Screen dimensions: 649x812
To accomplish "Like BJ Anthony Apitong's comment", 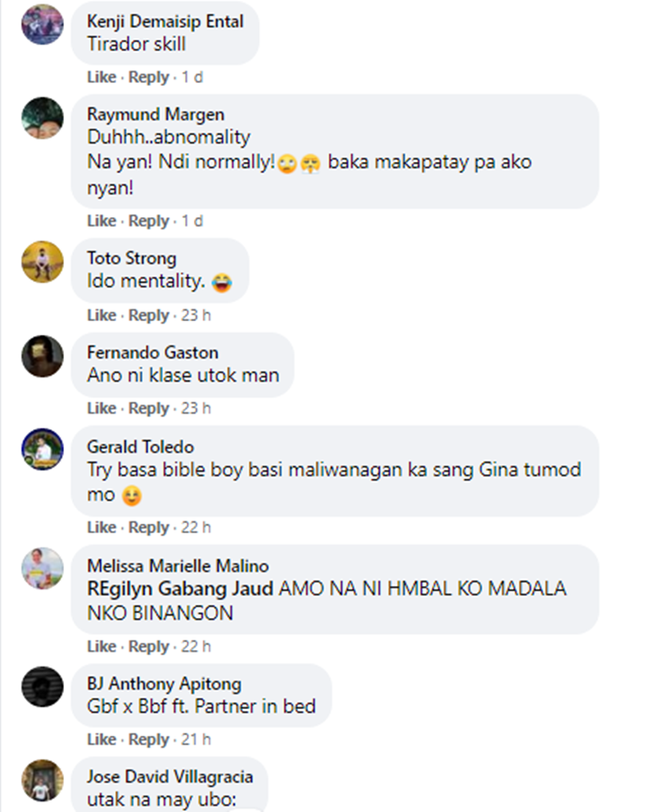I will click(101, 739).
